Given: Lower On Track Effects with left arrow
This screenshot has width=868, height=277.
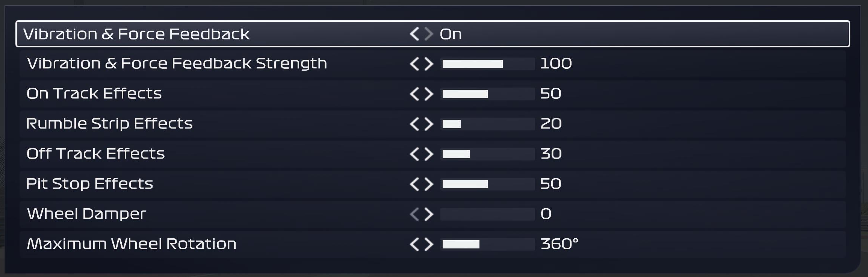Looking at the screenshot, I should click(x=414, y=94).
